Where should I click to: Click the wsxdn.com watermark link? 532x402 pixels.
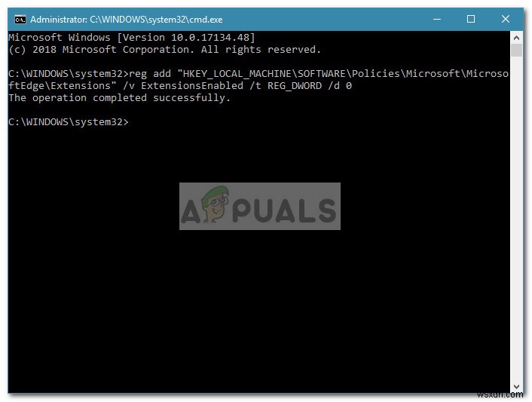(500, 394)
